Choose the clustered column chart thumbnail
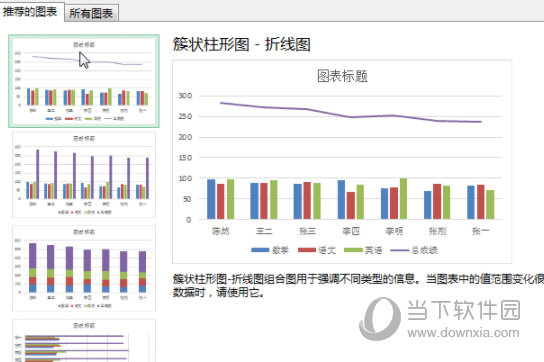 click(84, 175)
